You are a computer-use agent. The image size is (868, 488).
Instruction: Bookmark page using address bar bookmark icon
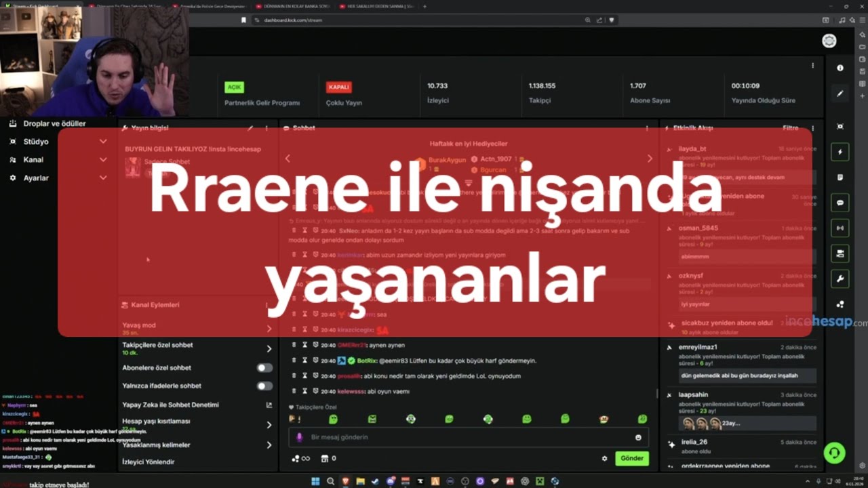click(x=243, y=20)
